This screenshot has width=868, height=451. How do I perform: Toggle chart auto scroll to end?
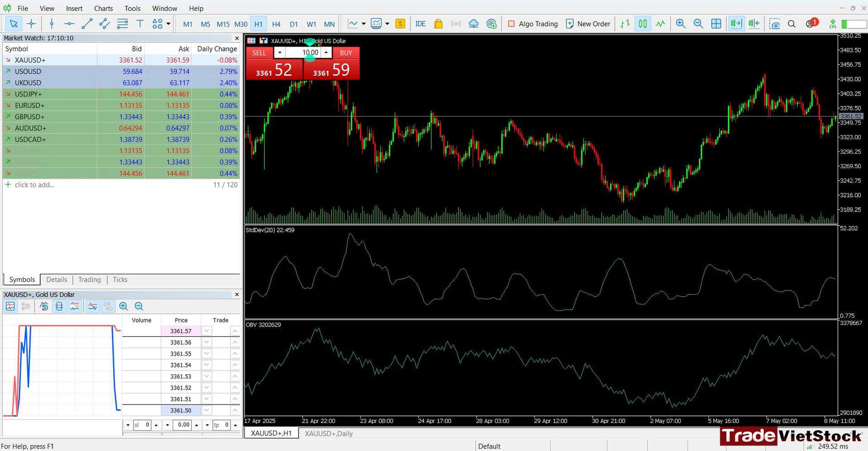736,23
